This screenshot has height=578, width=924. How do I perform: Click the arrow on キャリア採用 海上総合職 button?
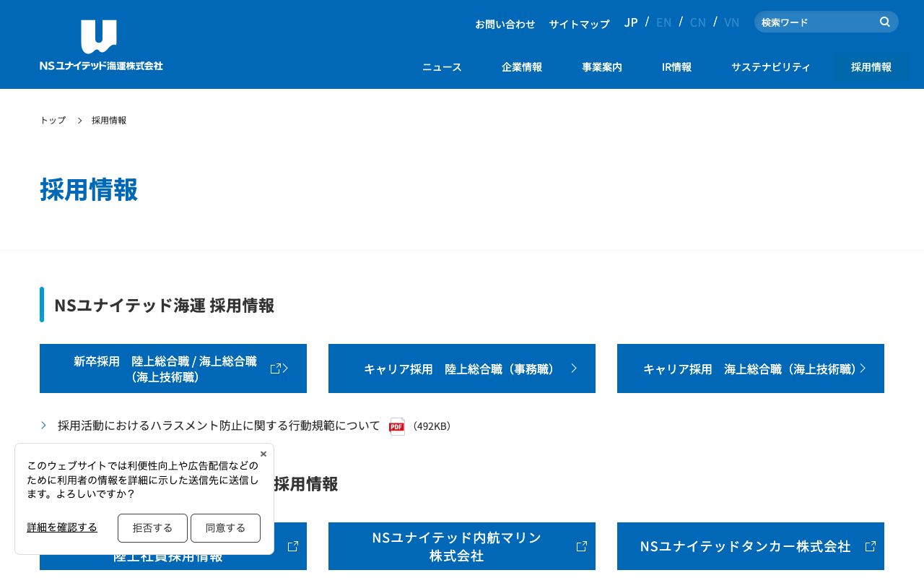click(863, 368)
